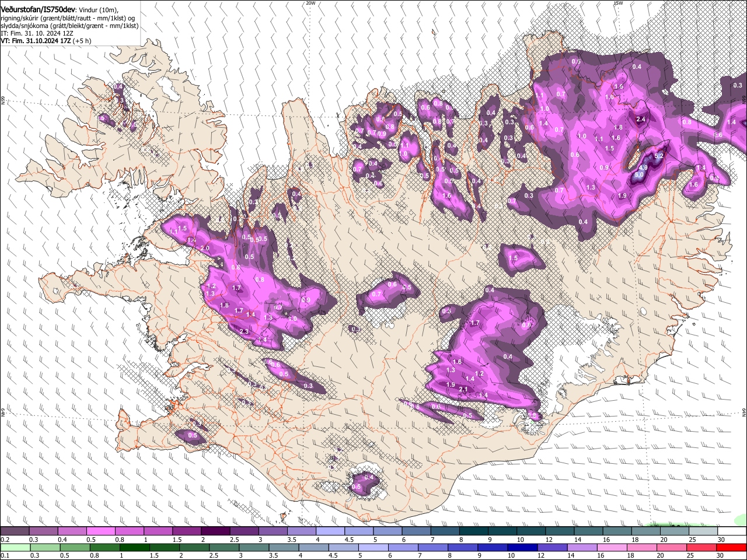Click the 'VT: Fim. 31.10.2024 17Z (+5 h)' line
Viewport: 747px width, 560px height.
pyautogui.click(x=46, y=41)
